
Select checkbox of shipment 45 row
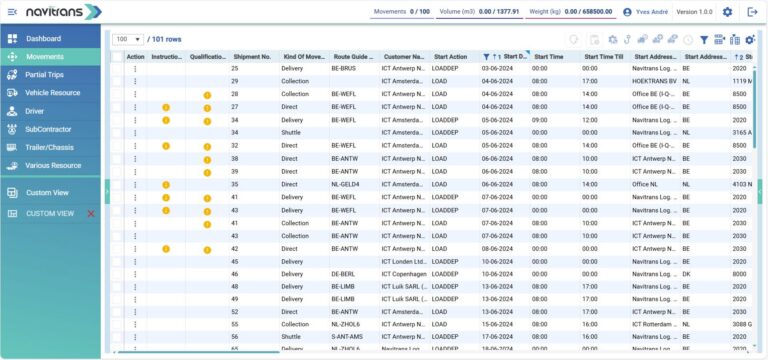coord(117,262)
